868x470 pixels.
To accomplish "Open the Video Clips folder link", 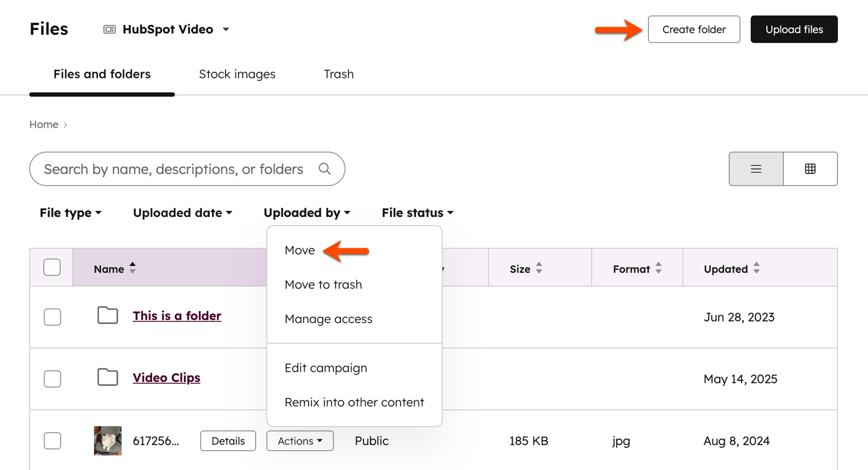I will (166, 378).
